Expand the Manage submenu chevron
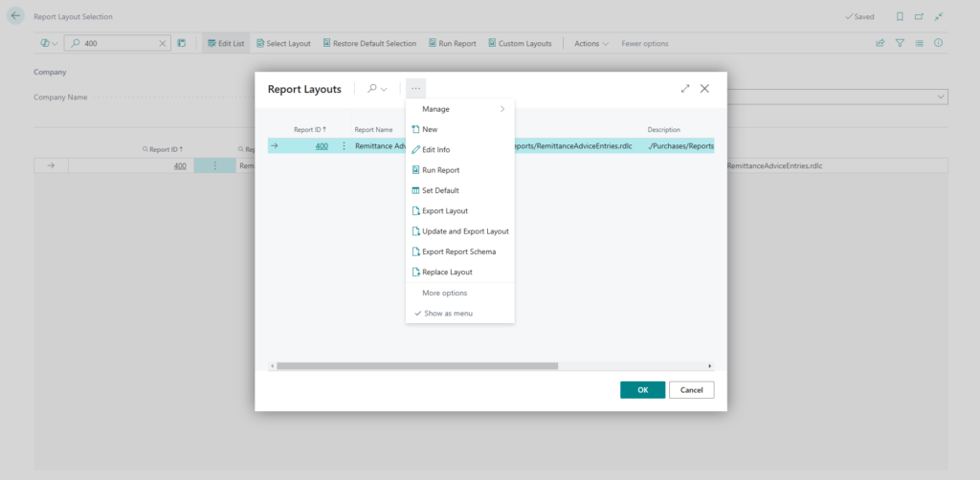This screenshot has height=480, width=980. tap(501, 109)
